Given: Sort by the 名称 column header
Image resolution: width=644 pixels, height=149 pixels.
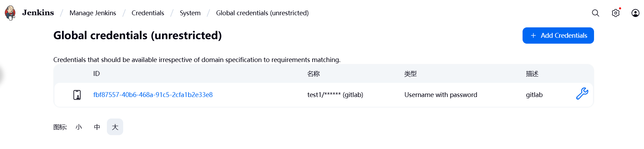Looking at the screenshot, I should pyautogui.click(x=313, y=74).
